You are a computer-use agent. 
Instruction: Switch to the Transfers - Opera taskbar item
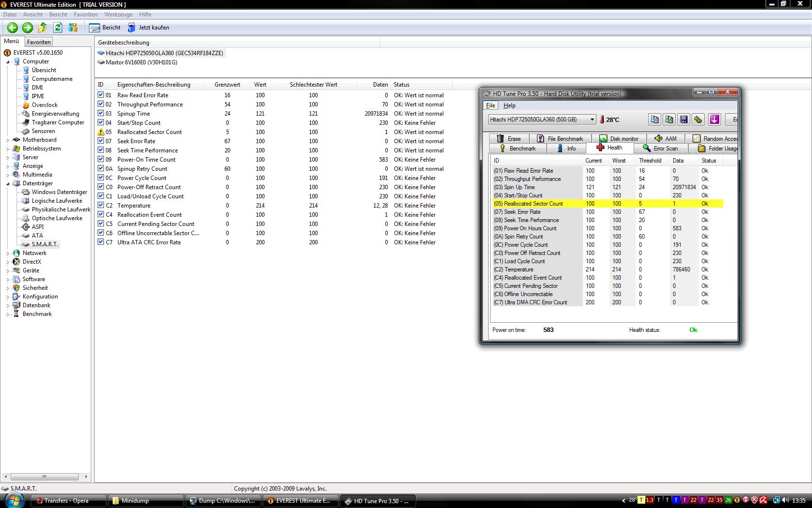68,501
